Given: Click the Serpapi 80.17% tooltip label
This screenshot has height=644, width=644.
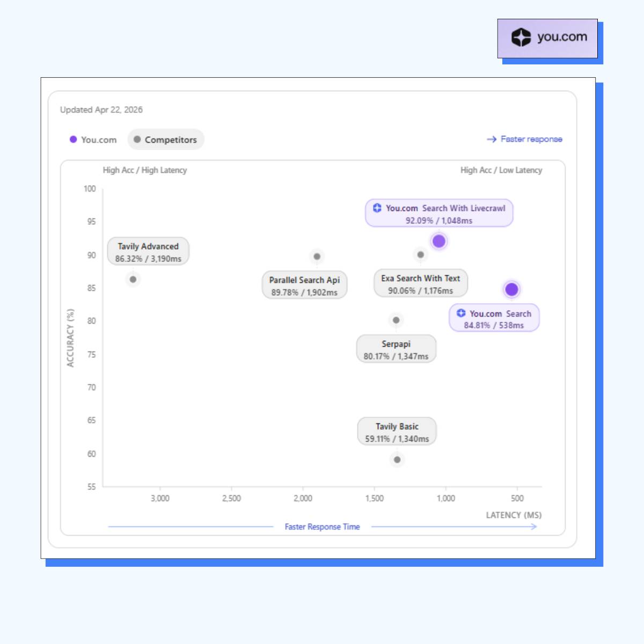Looking at the screenshot, I should point(396,349).
